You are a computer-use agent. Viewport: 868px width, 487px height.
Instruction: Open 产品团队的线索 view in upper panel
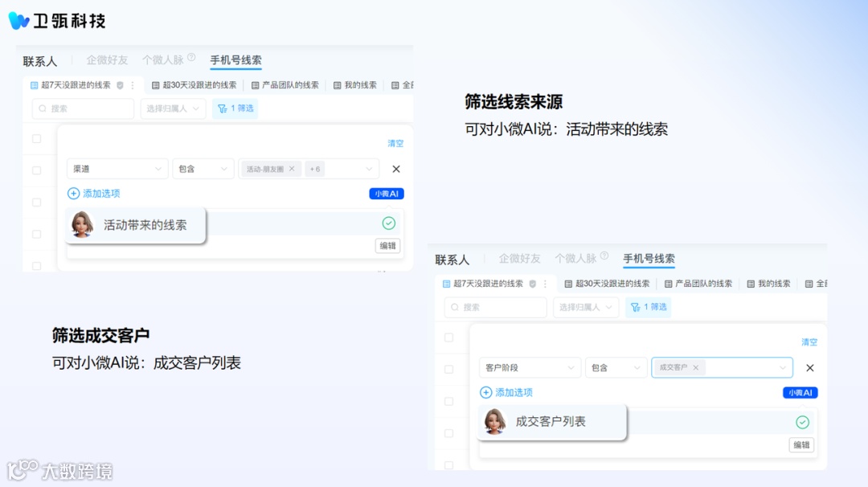[285, 85]
